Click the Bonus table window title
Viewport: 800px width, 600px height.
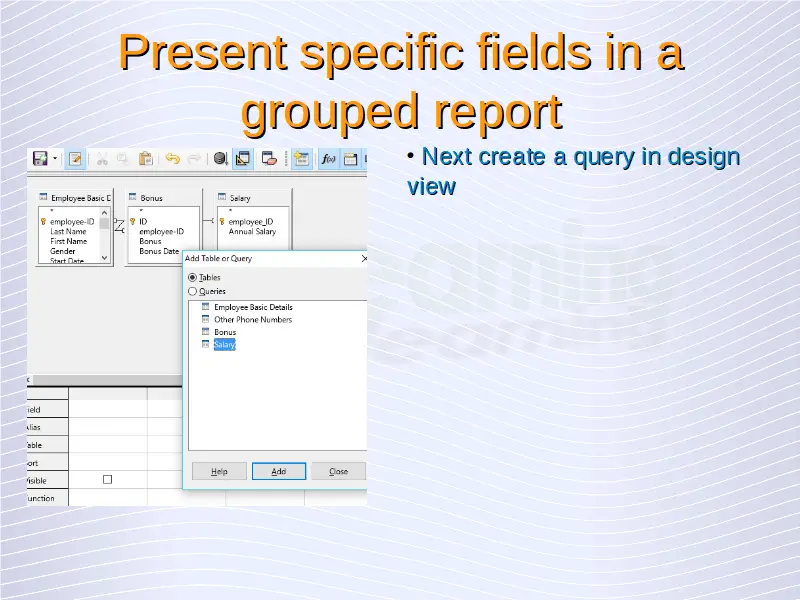point(152,198)
